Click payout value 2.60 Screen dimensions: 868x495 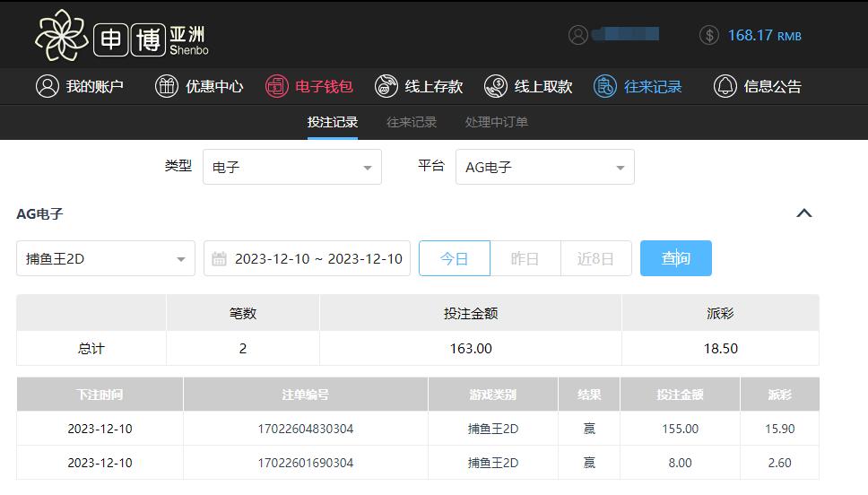point(779,463)
